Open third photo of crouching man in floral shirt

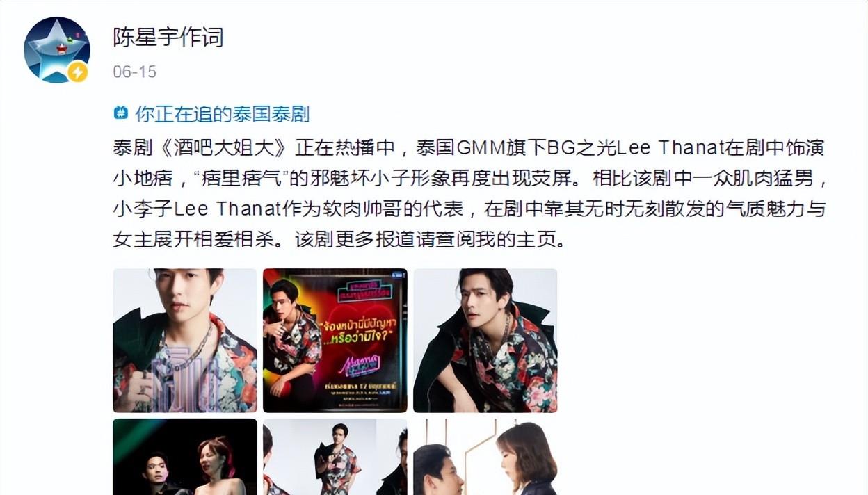click(x=485, y=341)
